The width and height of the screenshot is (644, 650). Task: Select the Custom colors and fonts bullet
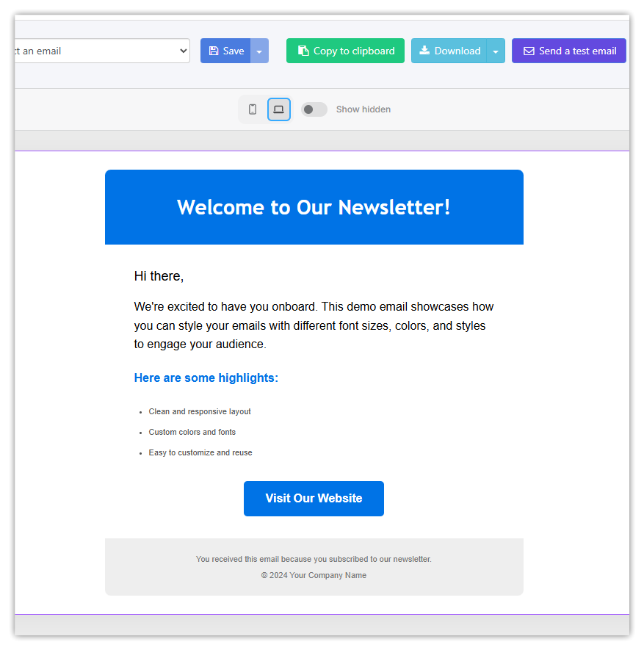click(x=192, y=433)
